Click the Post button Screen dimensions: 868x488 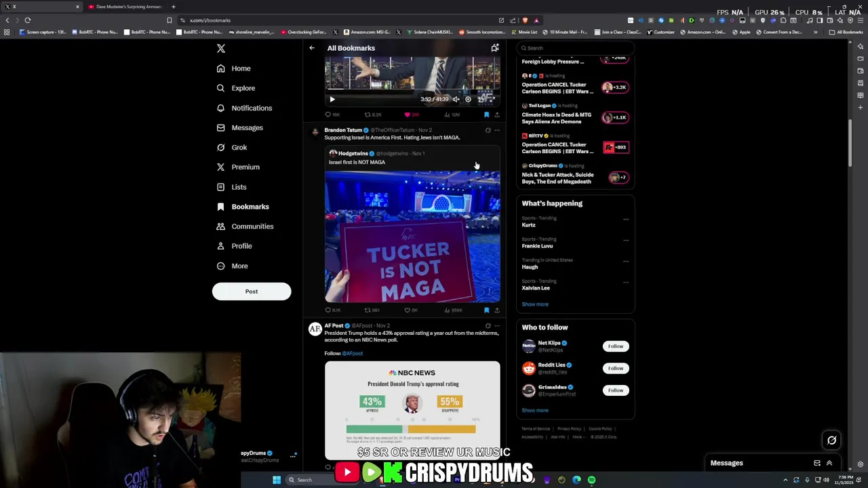(x=252, y=291)
